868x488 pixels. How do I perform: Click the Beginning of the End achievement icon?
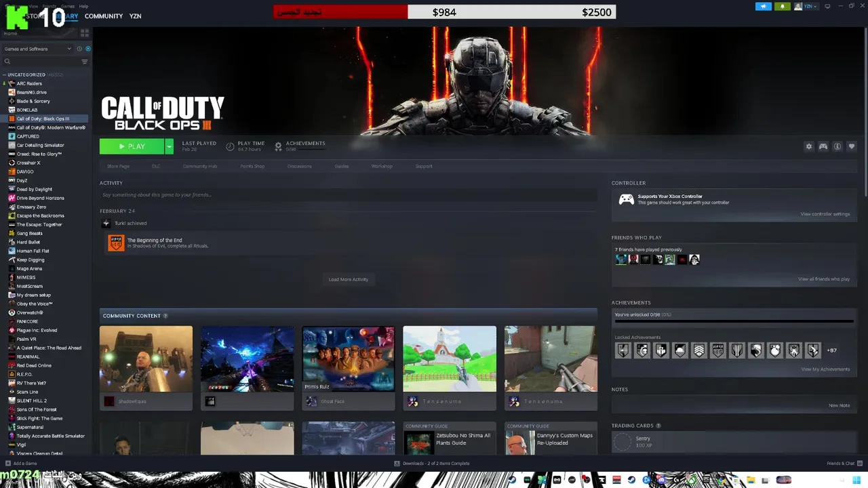116,243
